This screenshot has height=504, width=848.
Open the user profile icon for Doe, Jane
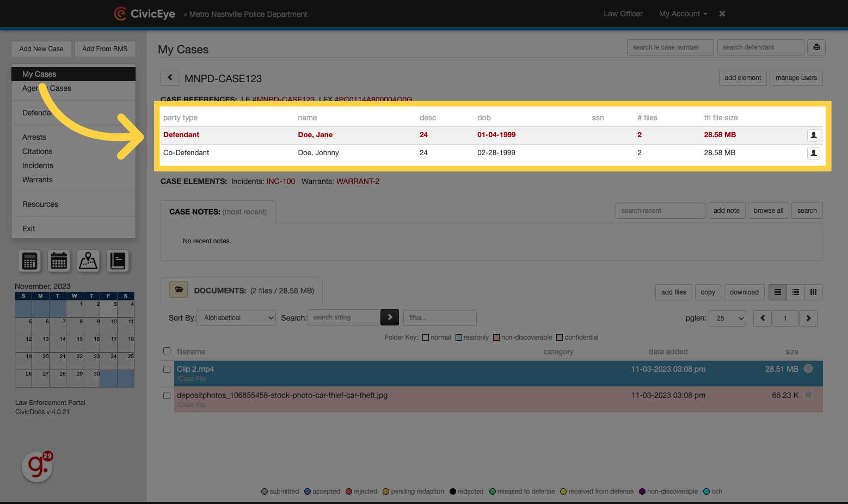click(813, 135)
